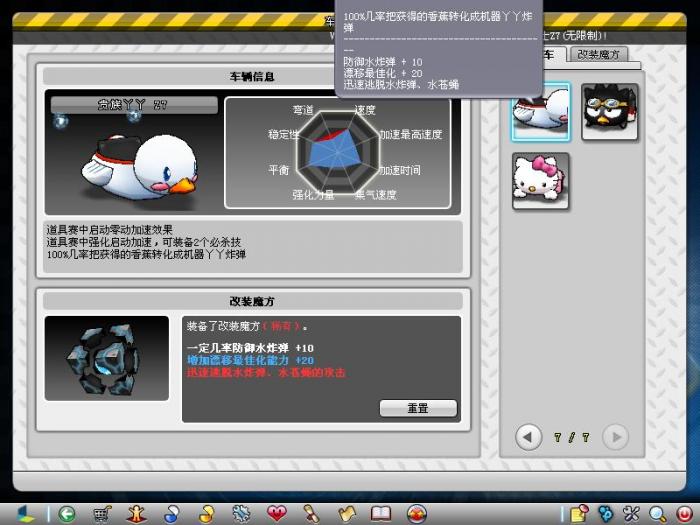This screenshot has width=700, height=525.
Task: Click the red 迅速逃脱水炸弹 line
Action: [266, 373]
